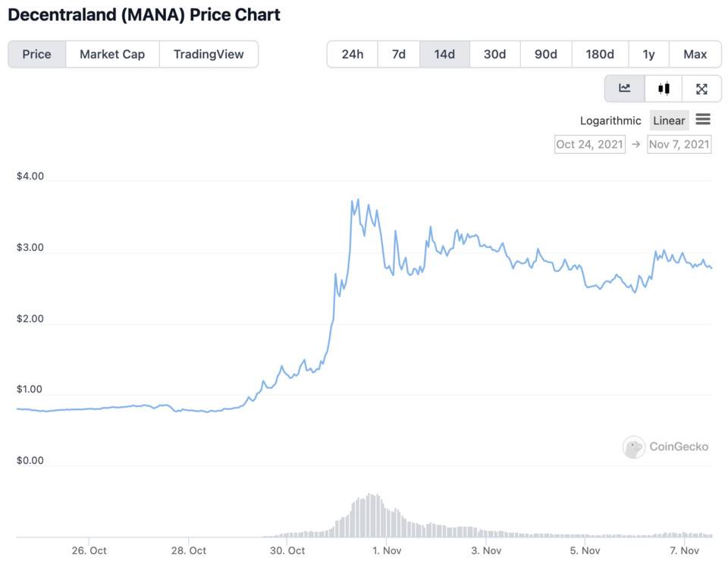The image size is (728, 567).
Task: Choose the 14d time range
Action: pos(444,55)
